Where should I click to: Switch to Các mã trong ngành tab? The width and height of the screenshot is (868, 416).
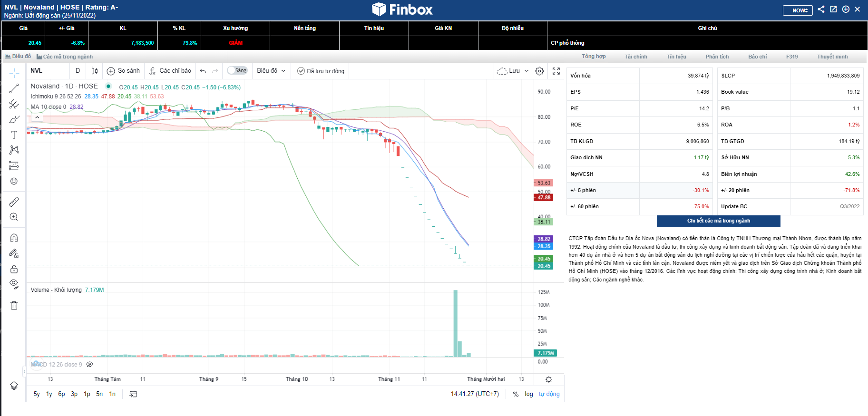[65, 57]
